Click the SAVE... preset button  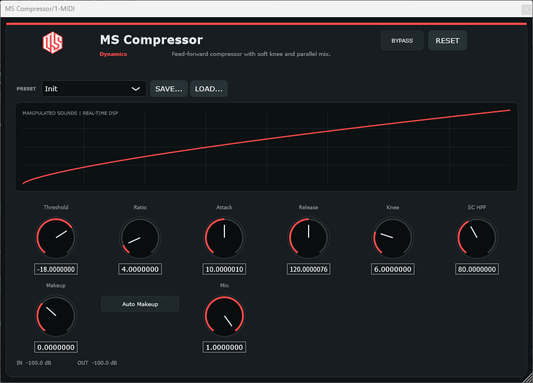point(169,89)
